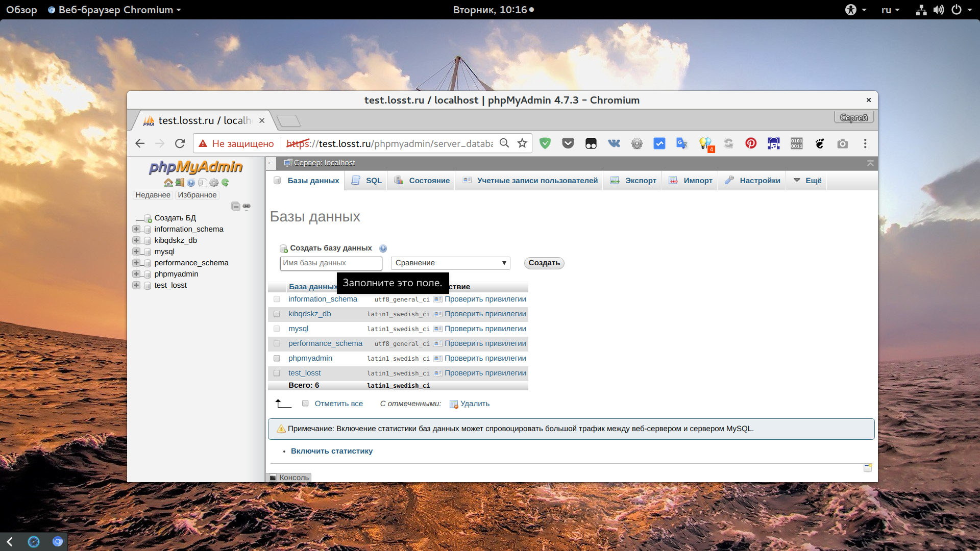Check the phpmyadmin row checkbox
Screen dimensions: 980x551
[x=277, y=358]
